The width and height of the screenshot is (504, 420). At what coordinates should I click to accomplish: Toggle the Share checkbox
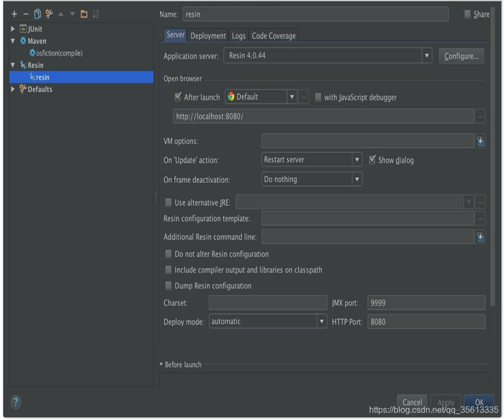tap(467, 14)
